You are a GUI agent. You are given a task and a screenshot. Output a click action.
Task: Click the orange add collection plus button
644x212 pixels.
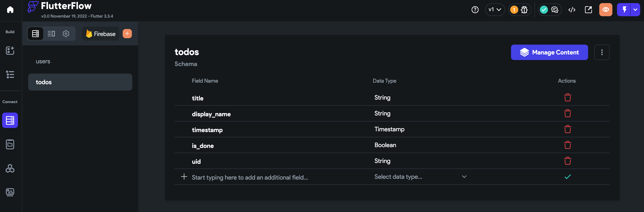[127, 34]
